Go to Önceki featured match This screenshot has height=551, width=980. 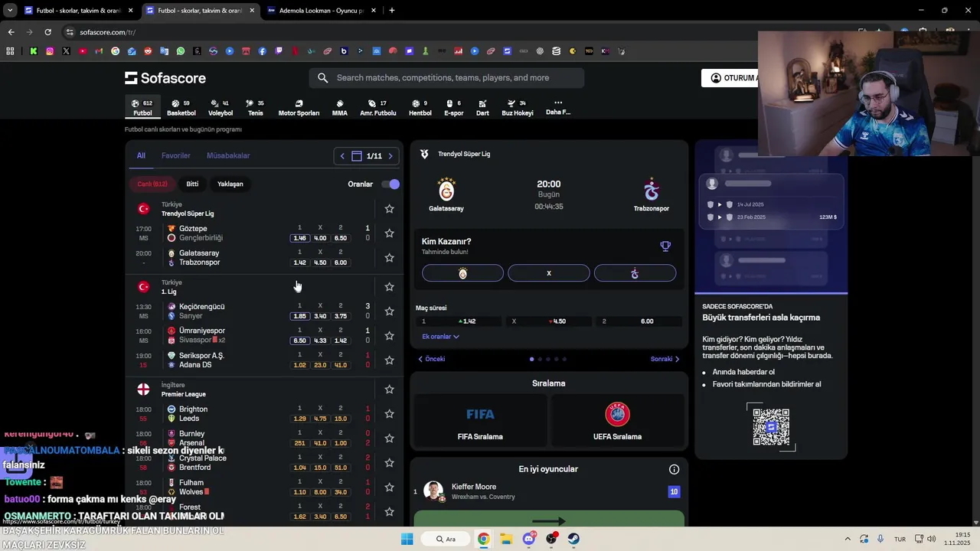431,359
